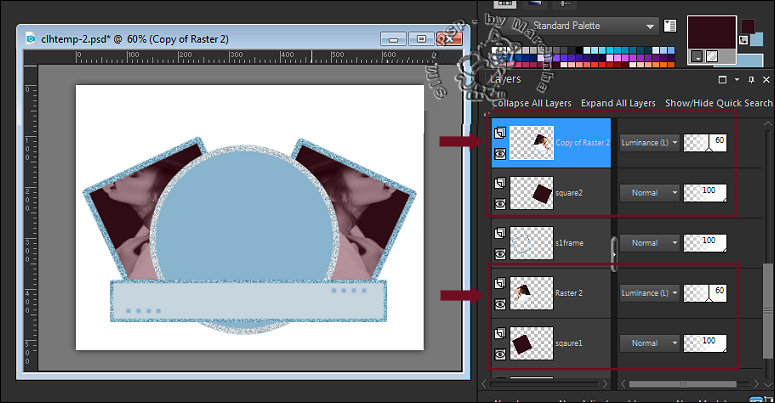Click Collapse All Layers
Image resolution: width=775 pixels, height=403 pixels.
coord(531,103)
